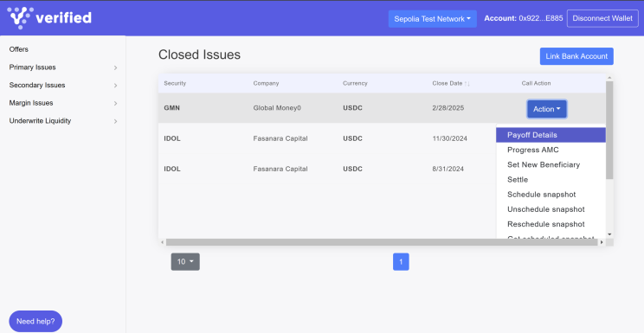644x333 pixels.
Task: Click IDOL in the 11/30/2024 row
Action: (172, 138)
